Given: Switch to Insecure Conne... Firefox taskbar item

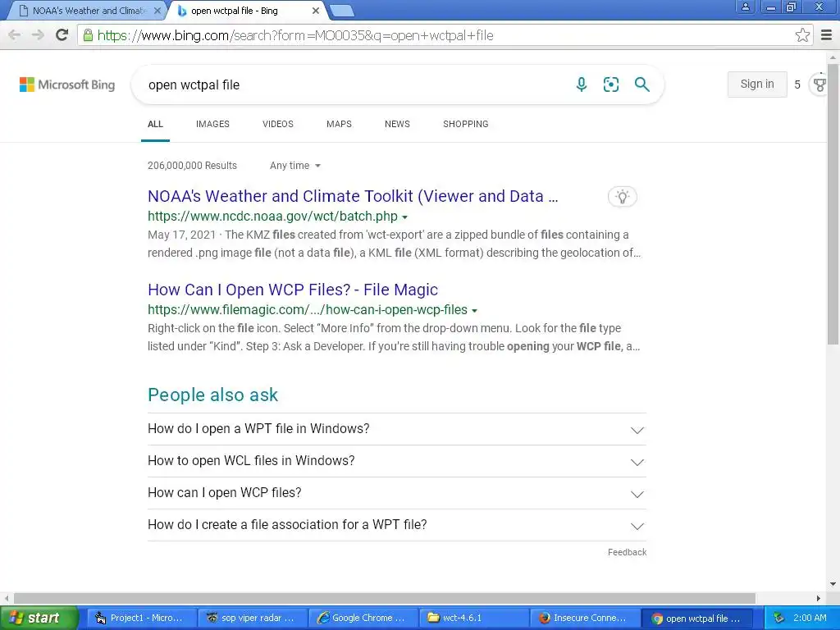Looking at the screenshot, I should pos(585,619).
